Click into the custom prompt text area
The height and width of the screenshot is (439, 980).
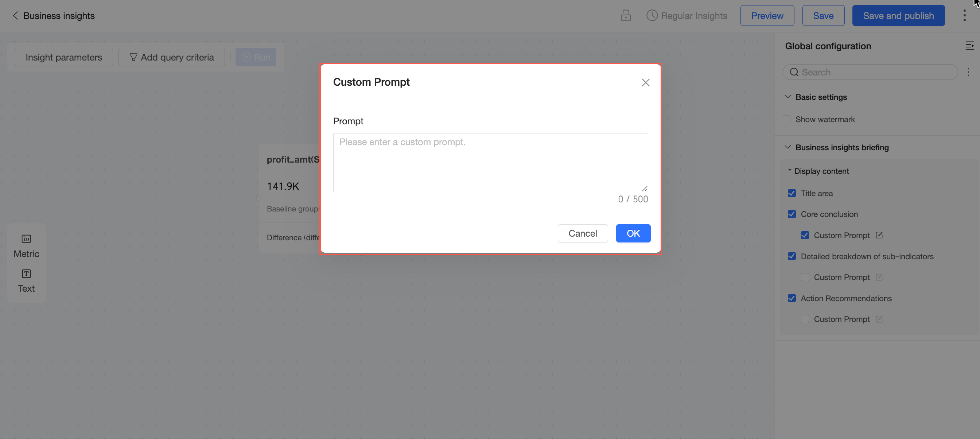[x=490, y=163]
